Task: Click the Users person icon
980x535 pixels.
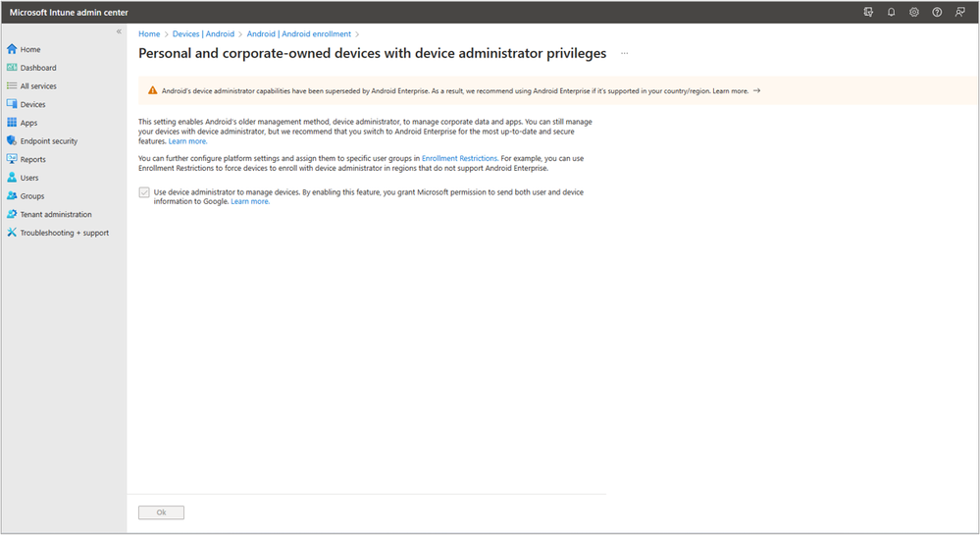Action: [x=12, y=177]
